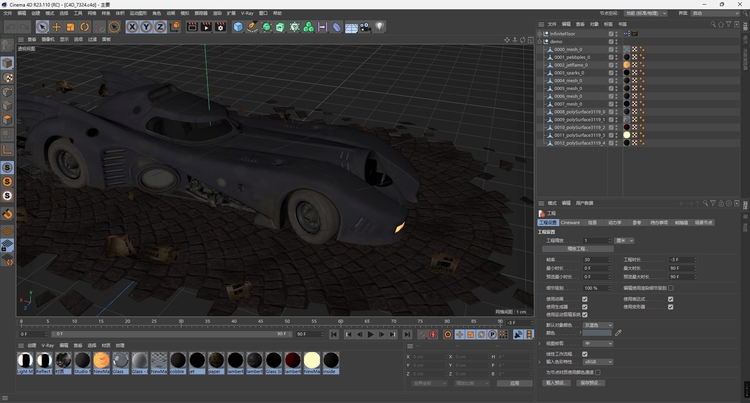Click the 保存预设 button
750x403 pixels.
(x=591, y=383)
